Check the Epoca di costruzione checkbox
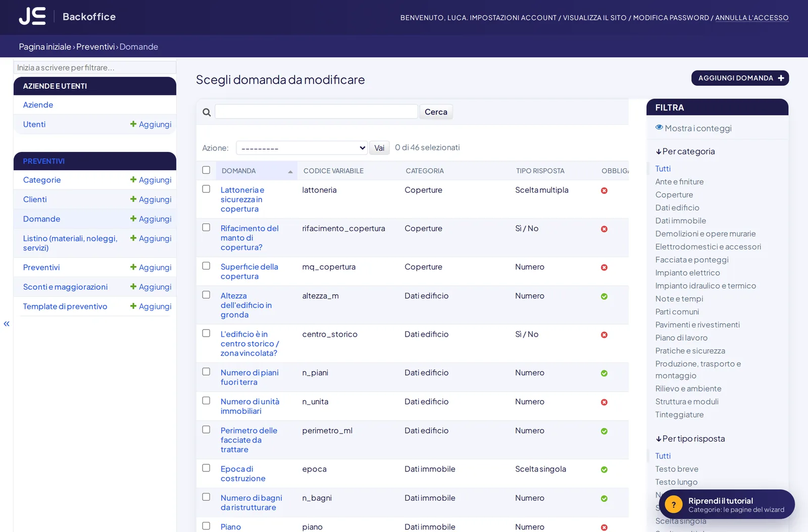The height and width of the screenshot is (532, 808). click(x=206, y=468)
